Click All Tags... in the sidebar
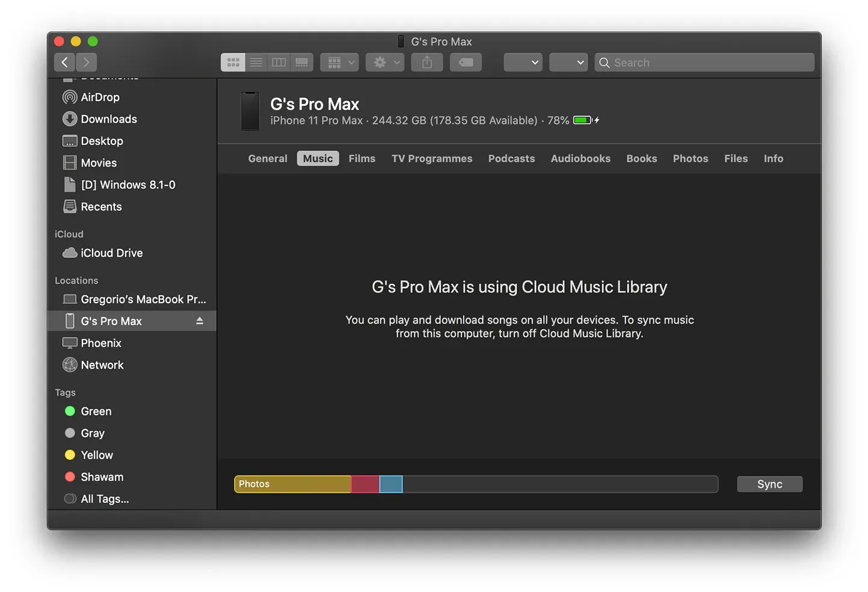Viewport: 868px width, 592px height. click(x=104, y=498)
